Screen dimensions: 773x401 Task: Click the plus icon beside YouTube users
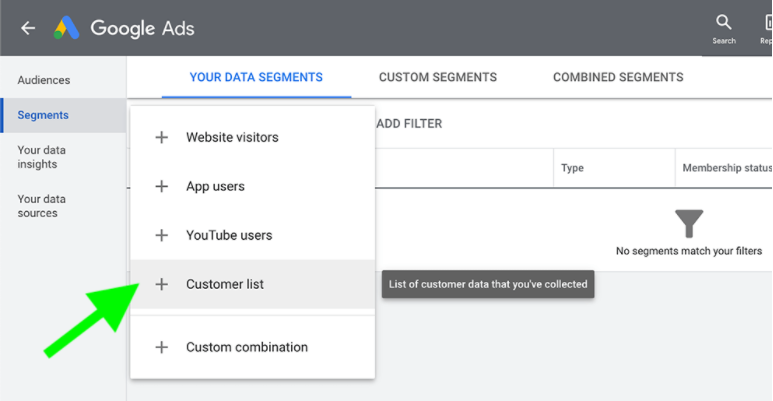[x=161, y=236]
